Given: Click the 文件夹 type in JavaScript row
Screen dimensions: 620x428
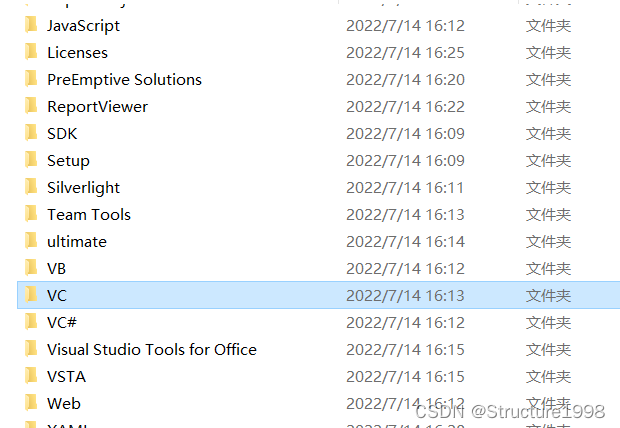Looking at the screenshot, I should (x=548, y=26).
